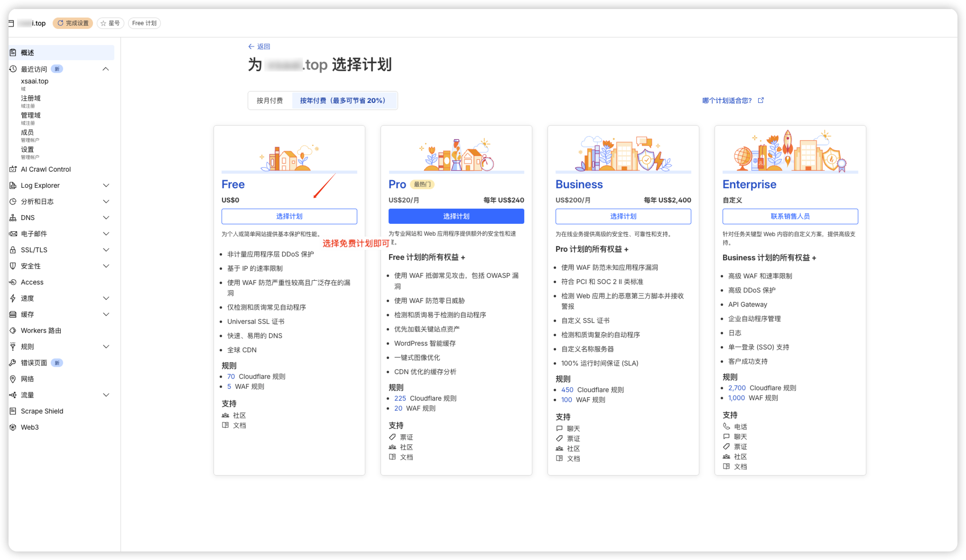Click the 网络 location icon
This screenshot has height=560, width=966.
pyautogui.click(x=13, y=379)
